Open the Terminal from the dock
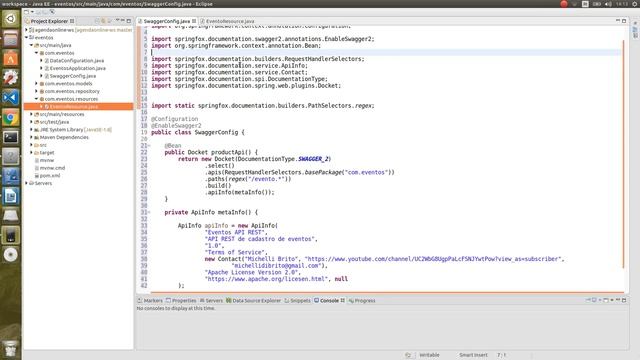Image resolution: width=640 pixels, height=360 pixels. tap(11, 137)
